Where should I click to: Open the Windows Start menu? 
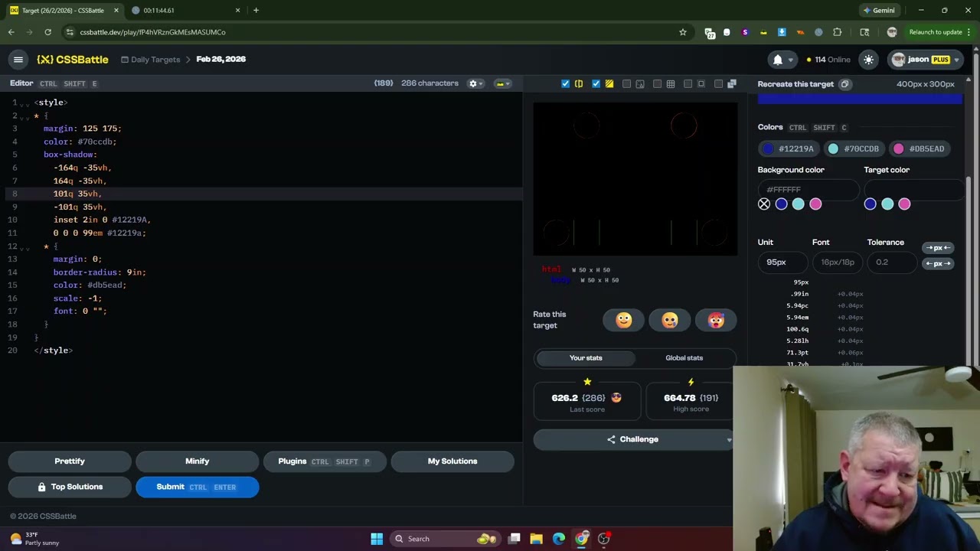pyautogui.click(x=377, y=539)
